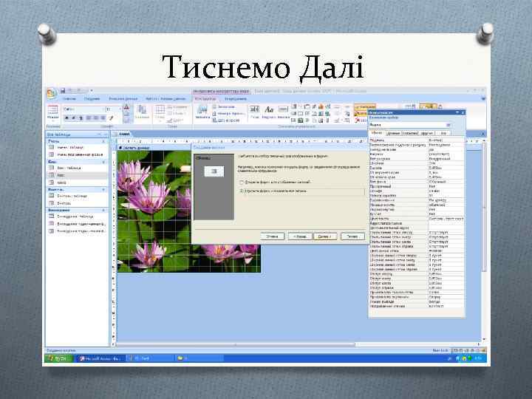532x399 pixels.
Task: Click the form selector square in the design area
Action: pyautogui.click(x=114, y=141)
